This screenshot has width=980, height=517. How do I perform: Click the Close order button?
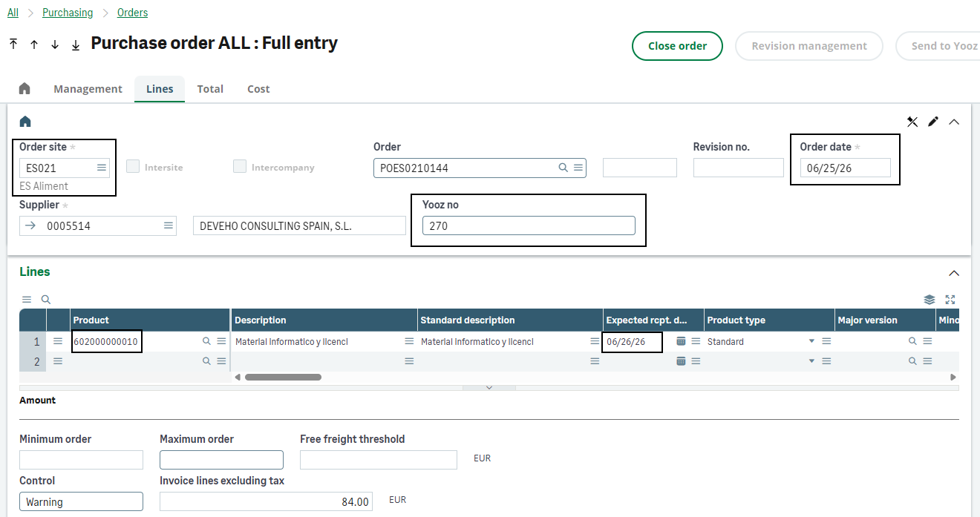[x=677, y=46]
